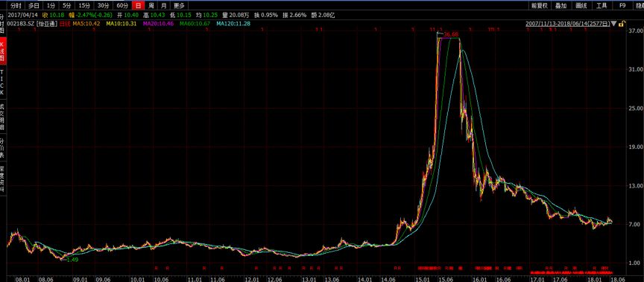This screenshot has width=644, height=282.
Task: Click the F9 button
Action: 622,5
